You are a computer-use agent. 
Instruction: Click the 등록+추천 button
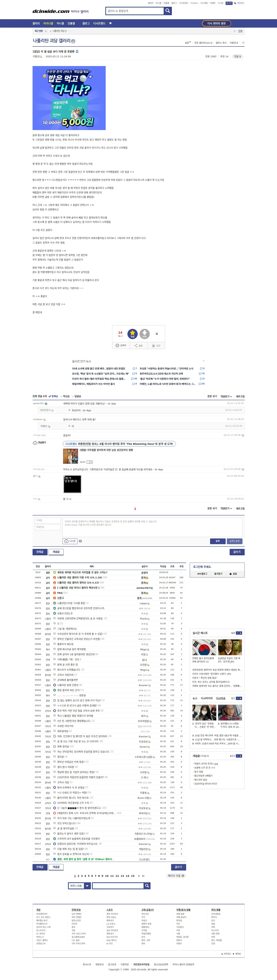(235, 541)
